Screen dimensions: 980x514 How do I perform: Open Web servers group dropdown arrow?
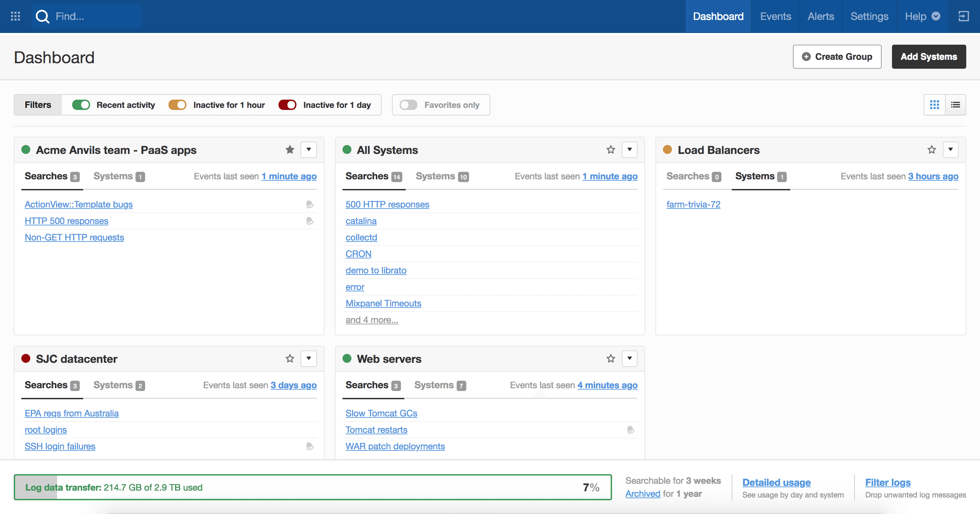point(629,358)
